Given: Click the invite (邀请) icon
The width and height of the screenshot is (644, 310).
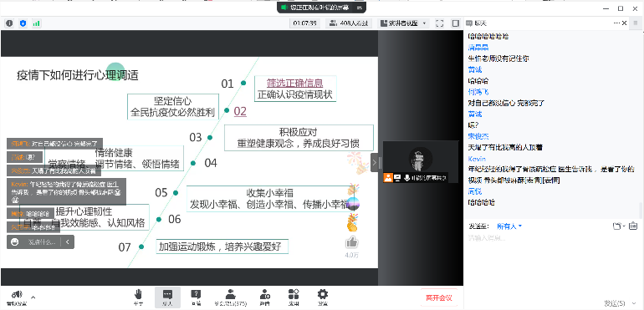Looking at the screenshot, I should [265, 297].
